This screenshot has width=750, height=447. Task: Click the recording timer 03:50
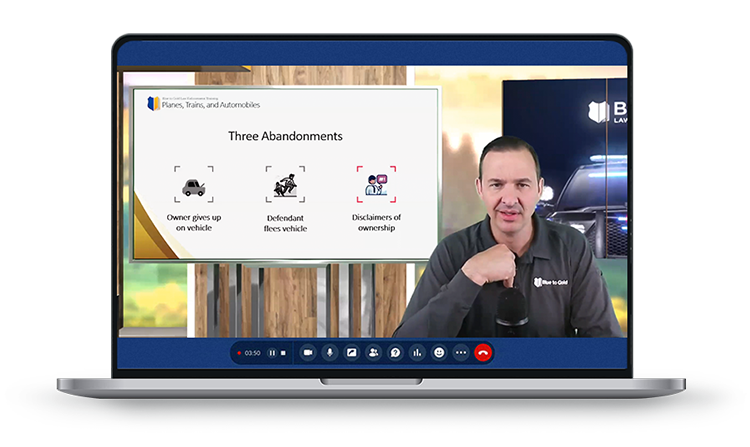point(253,353)
